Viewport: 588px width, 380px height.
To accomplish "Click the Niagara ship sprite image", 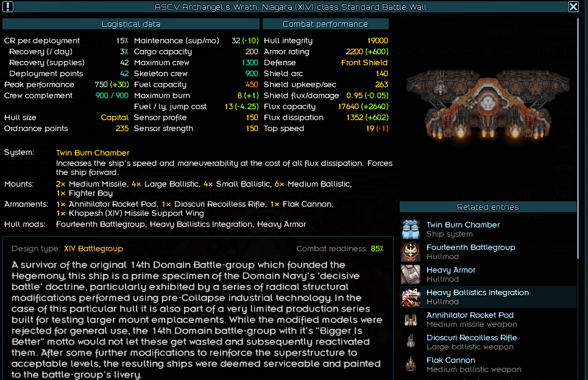I will [x=488, y=104].
